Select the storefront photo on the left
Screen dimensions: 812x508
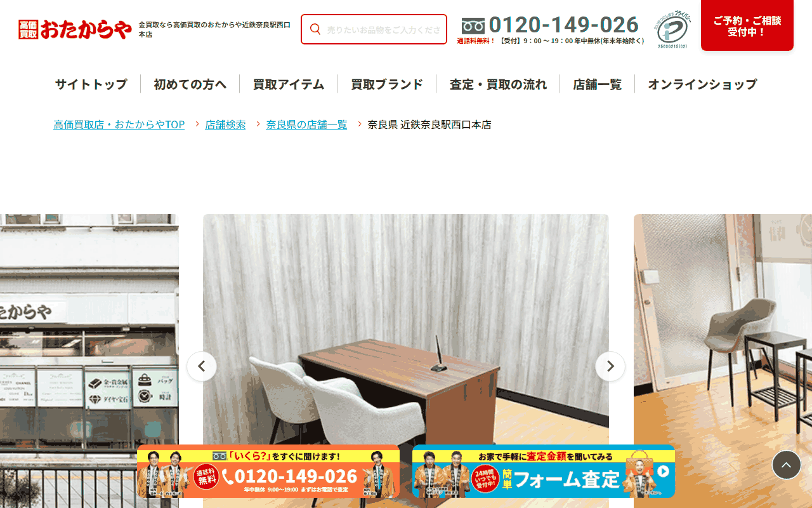click(x=89, y=361)
